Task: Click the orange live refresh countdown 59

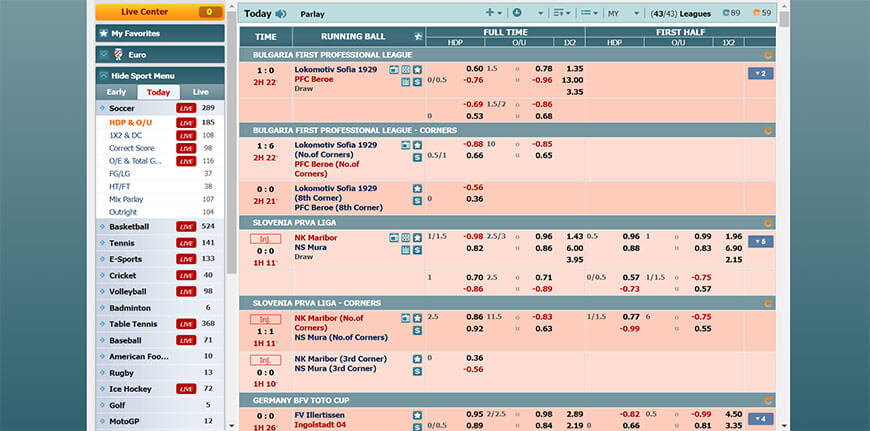Action: [762, 13]
